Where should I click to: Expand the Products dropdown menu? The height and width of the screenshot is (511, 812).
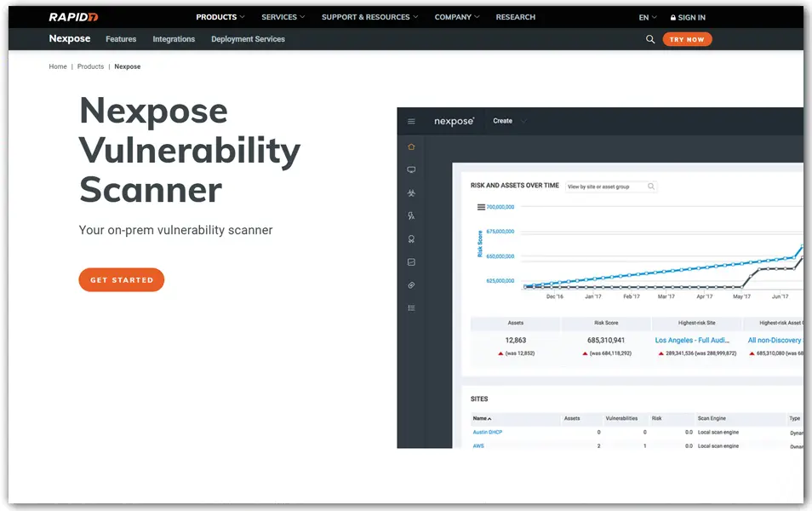pyautogui.click(x=220, y=17)
